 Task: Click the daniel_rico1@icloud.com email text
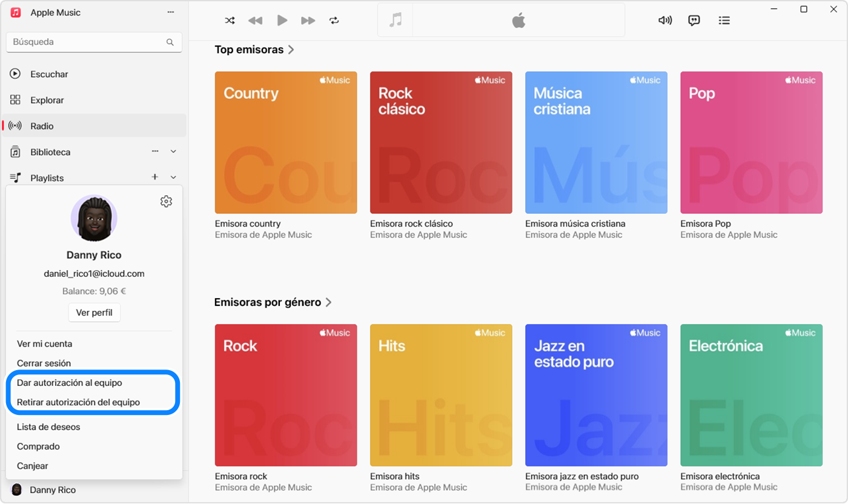94,274
